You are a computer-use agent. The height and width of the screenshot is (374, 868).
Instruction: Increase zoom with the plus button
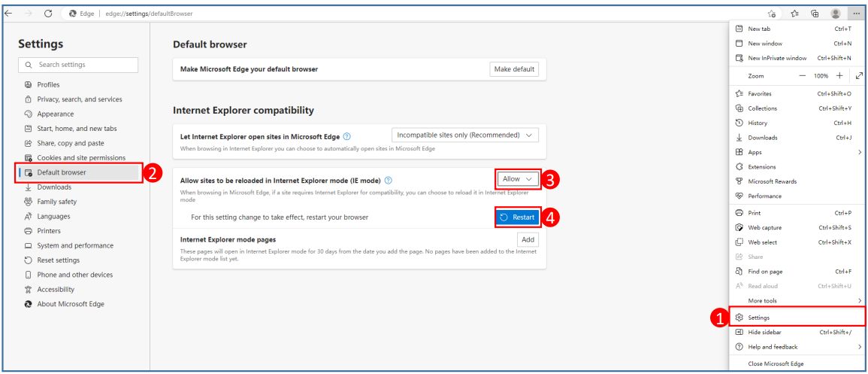pos(839,75)
